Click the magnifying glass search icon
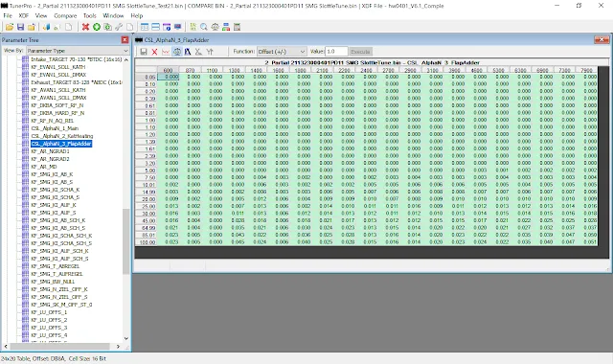Image resolution: width=613 pixels, height=364 pixels. pos(204,27)
